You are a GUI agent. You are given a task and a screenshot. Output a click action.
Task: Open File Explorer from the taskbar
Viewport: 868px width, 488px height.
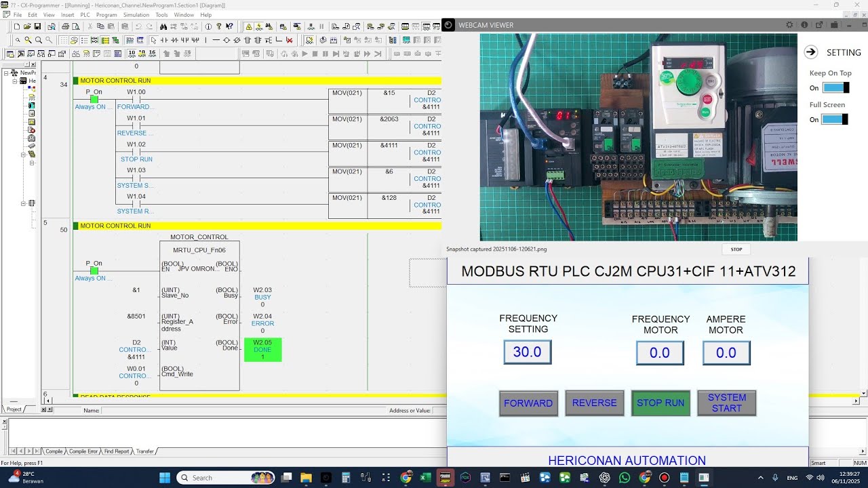(x=306, y=478)
